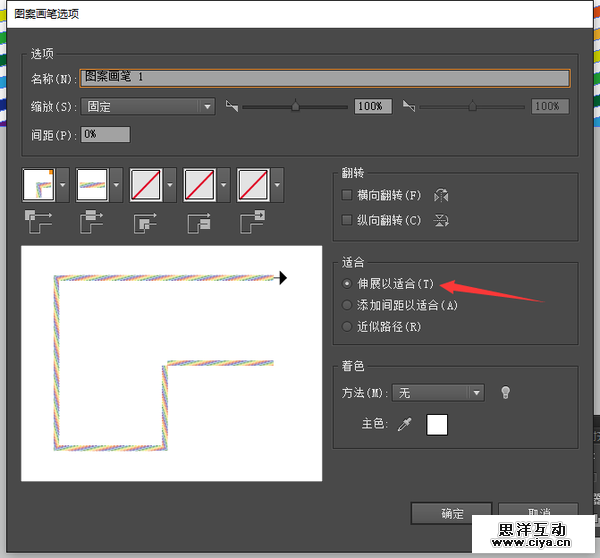This screenshot has width=600, height=558.
Task: Click the side tile pattern thumbnail
Action: (x=93, y=184)
